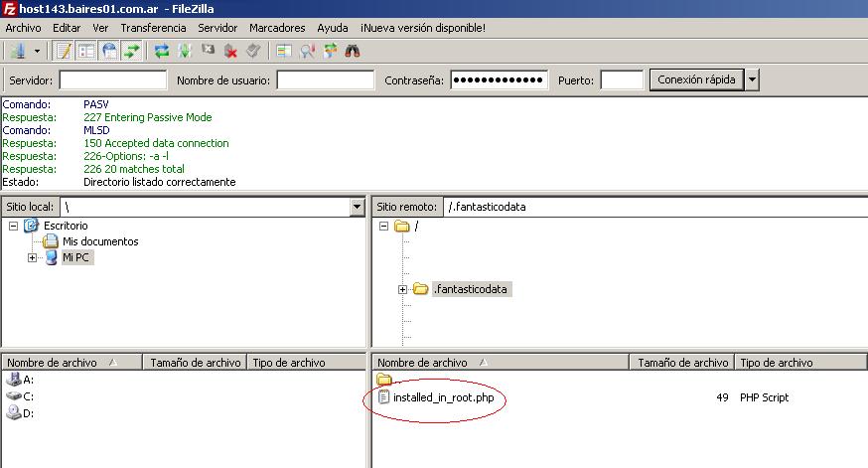
Task: Disconnect from the server (red X icon)
Action: (x=230, y=52)
